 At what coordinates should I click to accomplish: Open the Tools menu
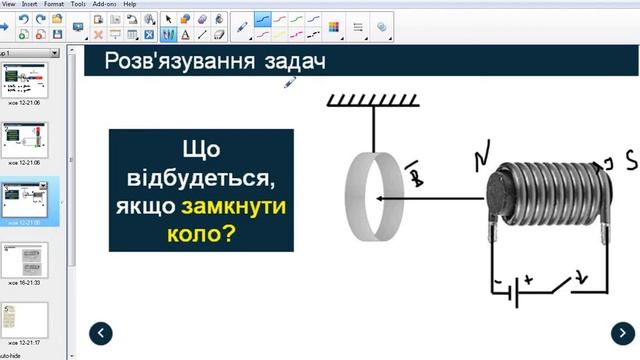point(78,4)
